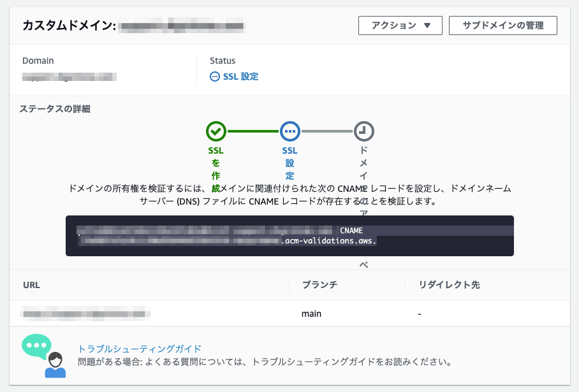Click the SSL 設定 status text
Screen dimensions: 579x392
241,76
